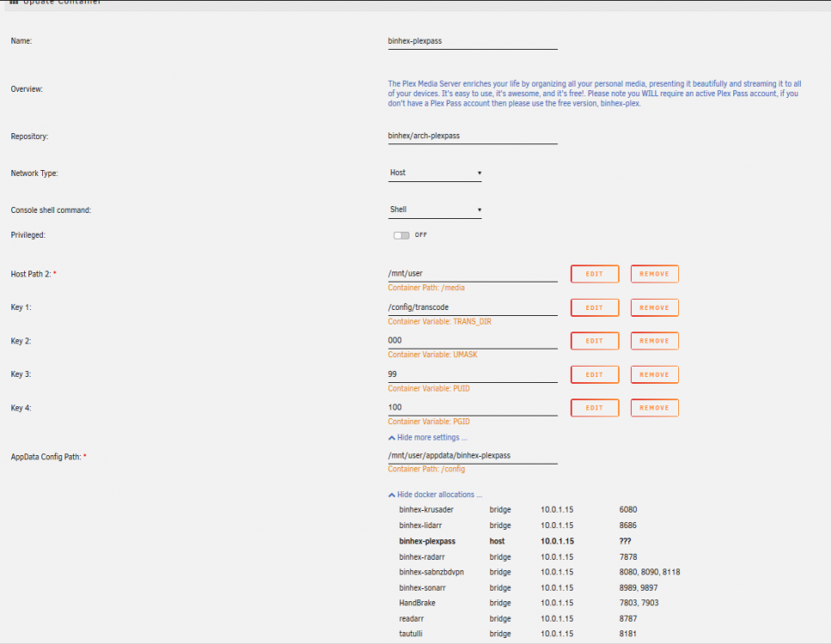
Task: Remove Key 4 PGID variable
Action: click(x=654, y=408)
